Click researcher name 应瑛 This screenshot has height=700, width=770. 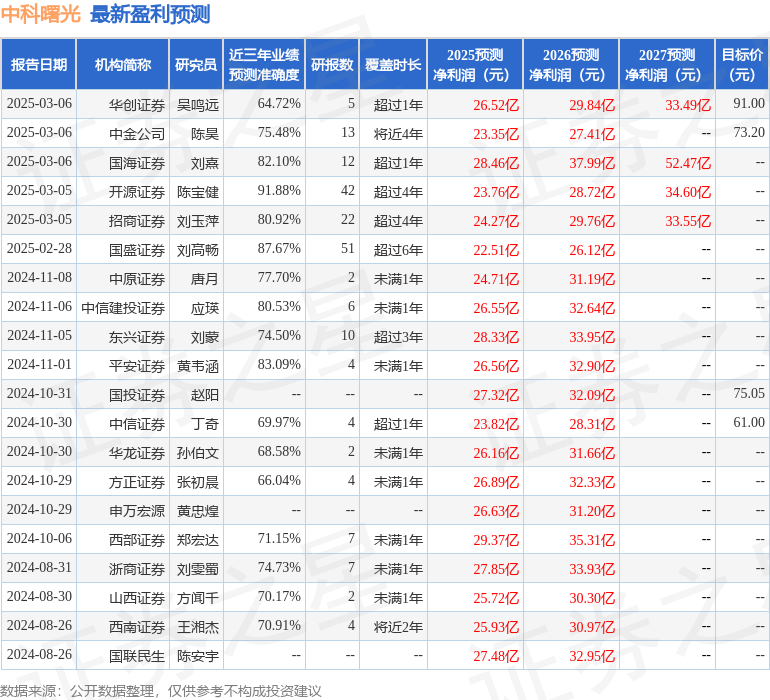click(205, 308)
